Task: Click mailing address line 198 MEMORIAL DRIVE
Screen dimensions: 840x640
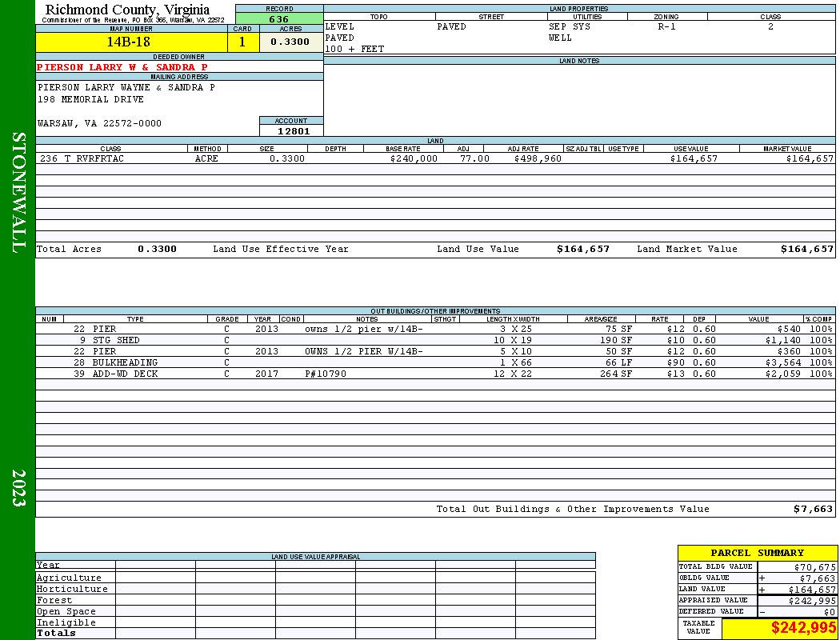Action: tap(90, 100)
